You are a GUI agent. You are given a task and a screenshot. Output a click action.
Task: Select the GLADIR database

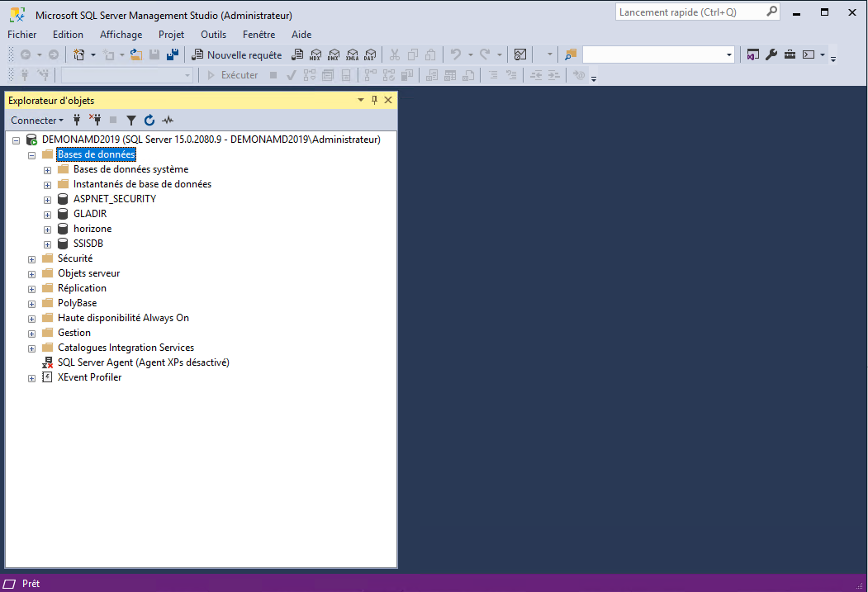(x=90, y=214)
